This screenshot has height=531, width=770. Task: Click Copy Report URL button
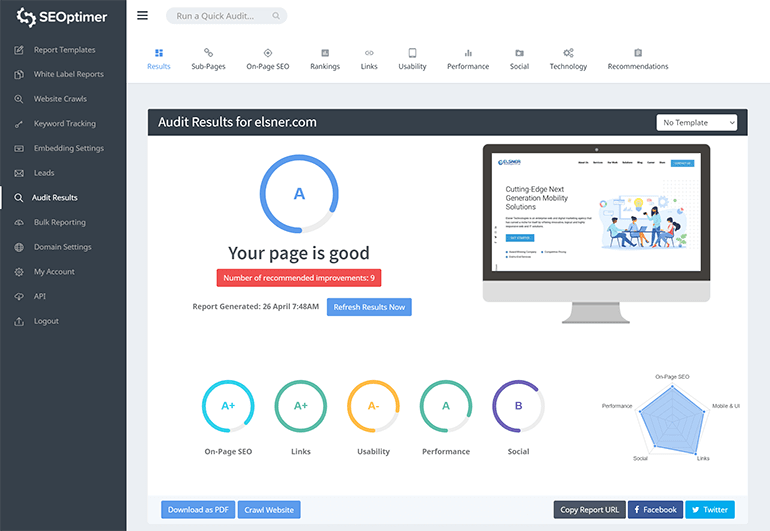pos(589,510)
